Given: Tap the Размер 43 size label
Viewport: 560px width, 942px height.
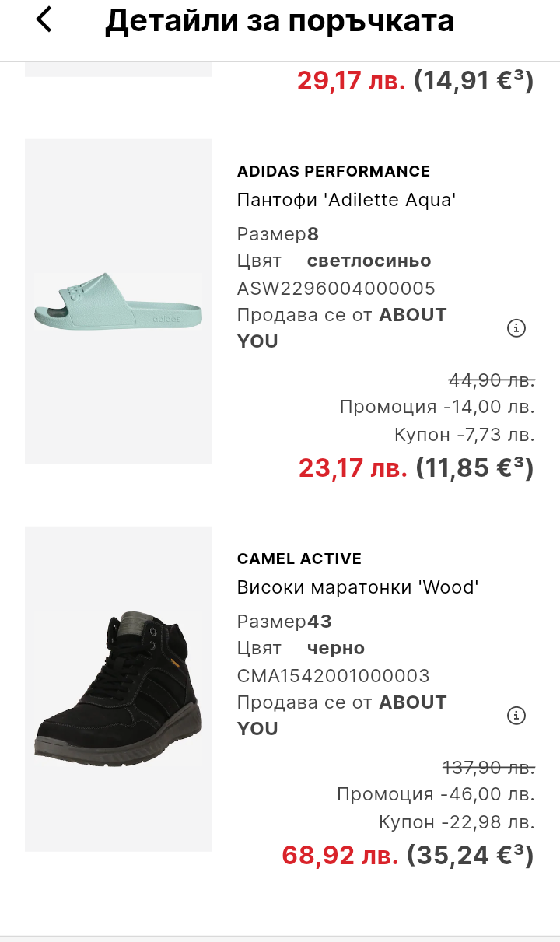Looking at the screenshot, I should coord(285,622).
